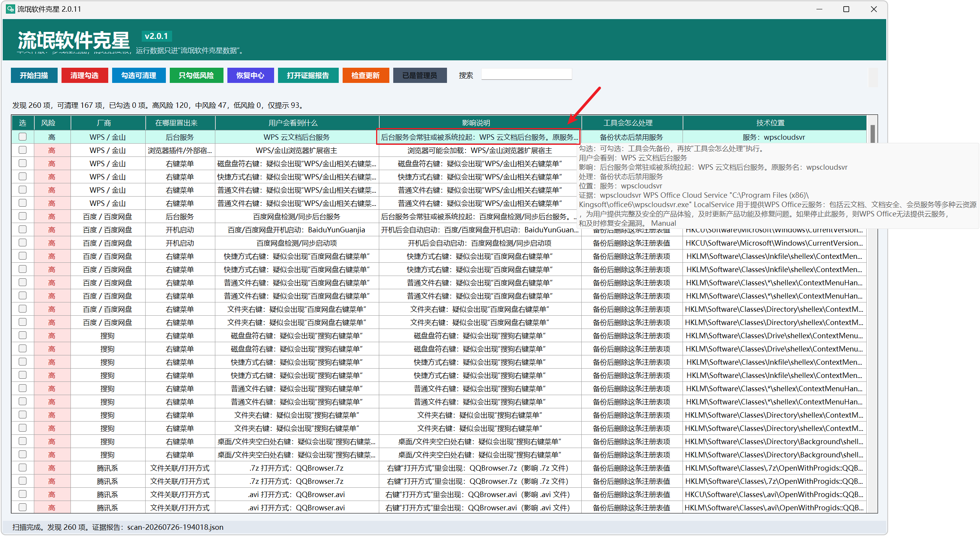Click the 用户会看到什么 column header
980x536 pixels.
coord(297,123)
